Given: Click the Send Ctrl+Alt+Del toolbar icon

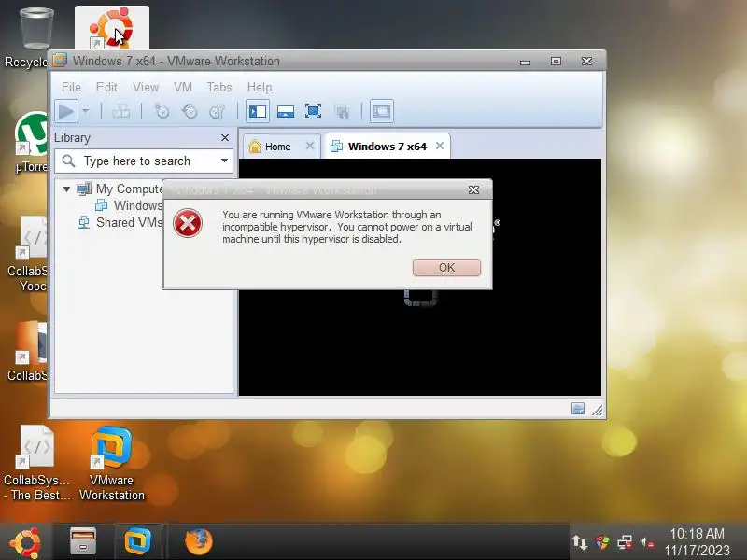Looking at the screenshot, I should [121, 112].
